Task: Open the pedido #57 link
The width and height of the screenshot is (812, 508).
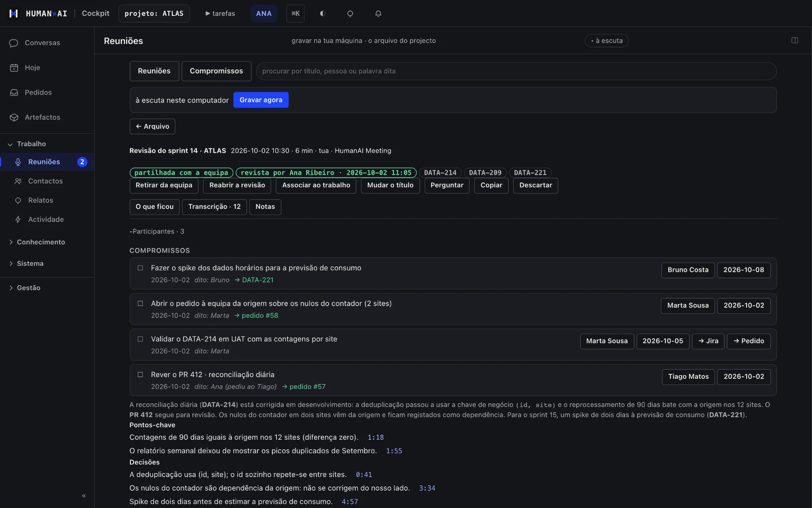Action: pos(304,387)
